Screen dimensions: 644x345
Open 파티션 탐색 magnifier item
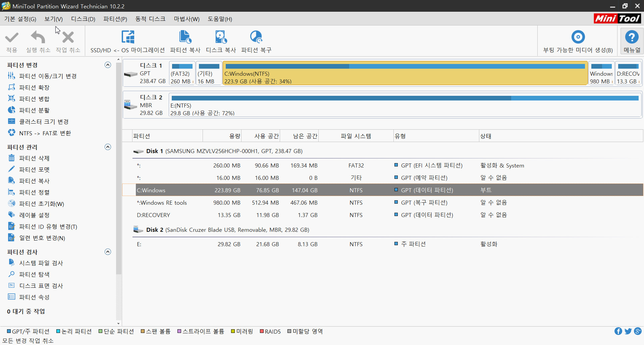click(29, 274)
